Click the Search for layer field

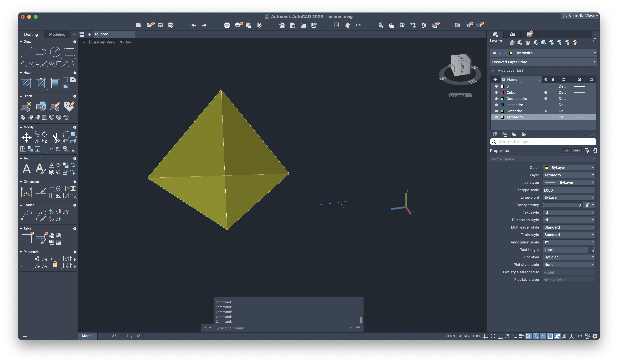[x=543, y=142]
